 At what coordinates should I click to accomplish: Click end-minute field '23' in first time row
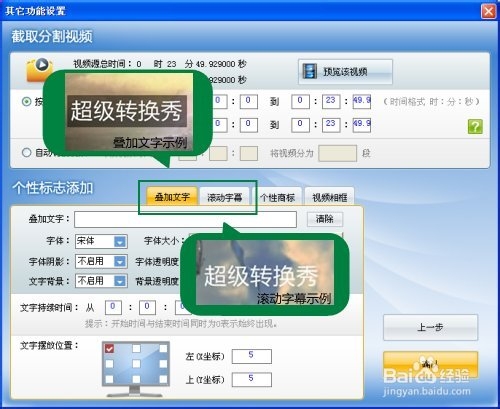click(x=331, y=102)
